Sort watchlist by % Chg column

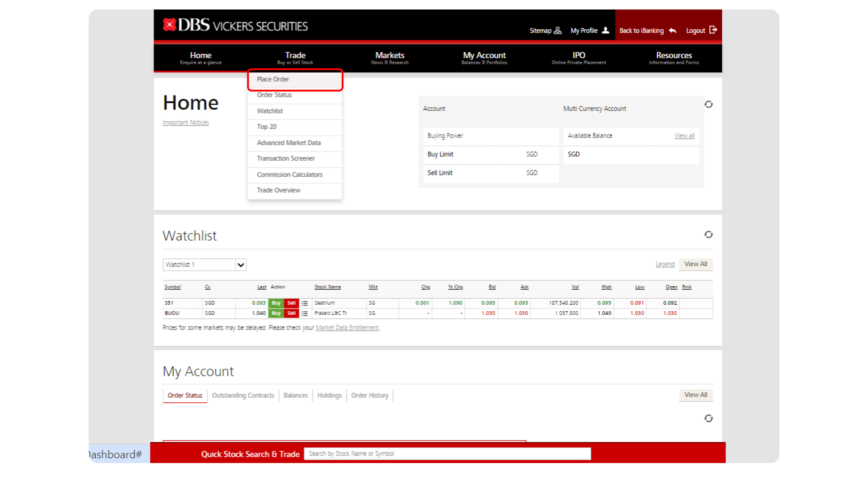(x=455, y=287)
